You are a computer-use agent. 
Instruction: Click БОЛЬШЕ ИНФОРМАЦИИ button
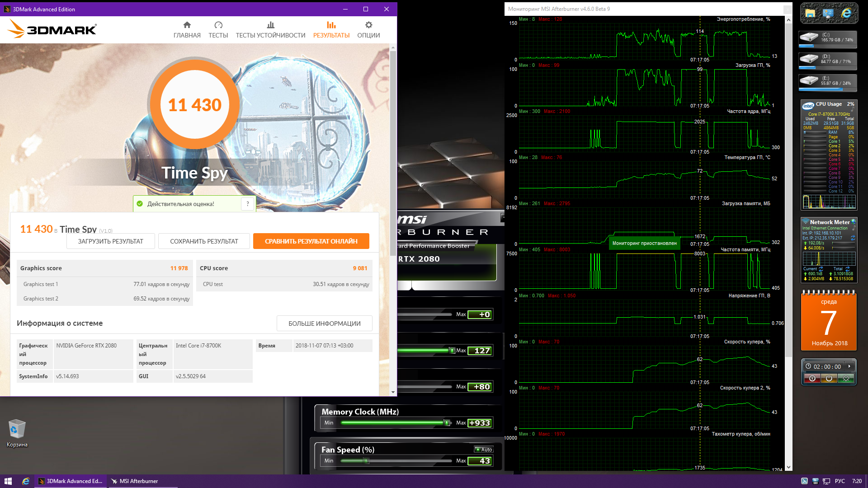point(324,324)
